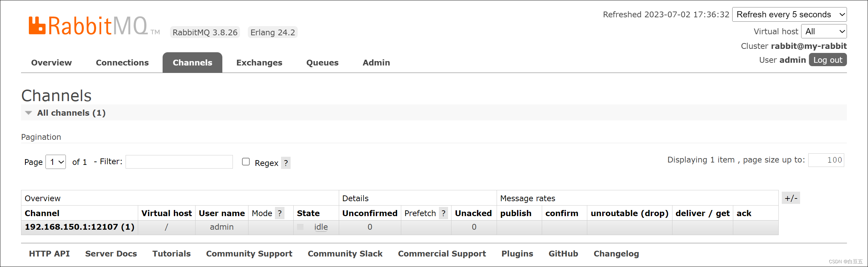868x267 pixels.
Task: Switch to the Exchanges tab
Action: click(x=259, y=63)
